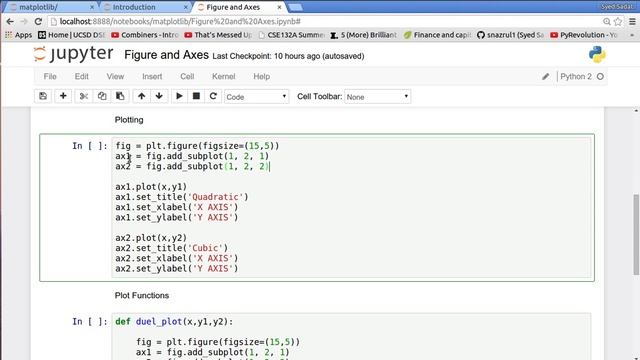
Task: Click the Last Checkpoint autosaved text
Action: point(288,56)
